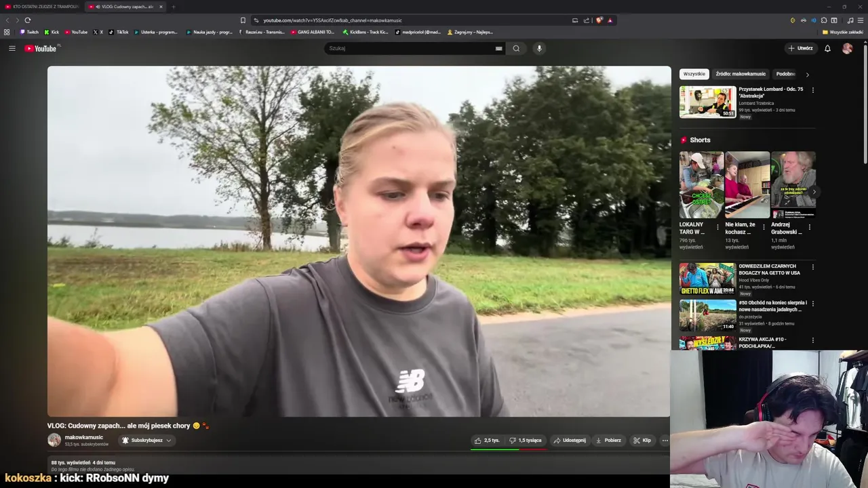
Task: Show next Shorts with right arrow
Action: tap(814, 192)
